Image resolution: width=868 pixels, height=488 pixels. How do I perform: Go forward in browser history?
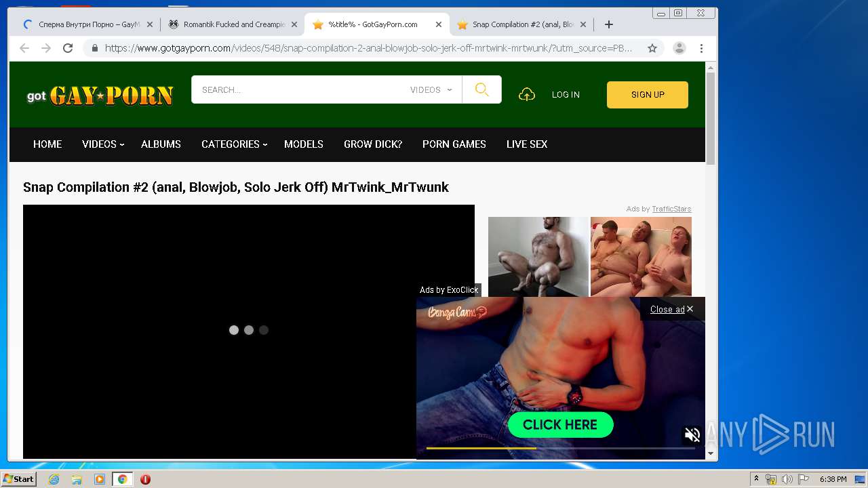pos(46,48)
